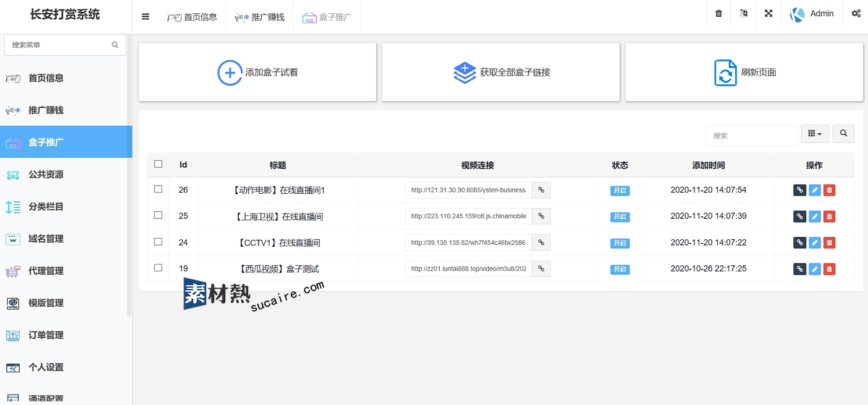Edit row 26 with the pencil icon
Viewport: 868px width, 405px height.
[815, 190]
